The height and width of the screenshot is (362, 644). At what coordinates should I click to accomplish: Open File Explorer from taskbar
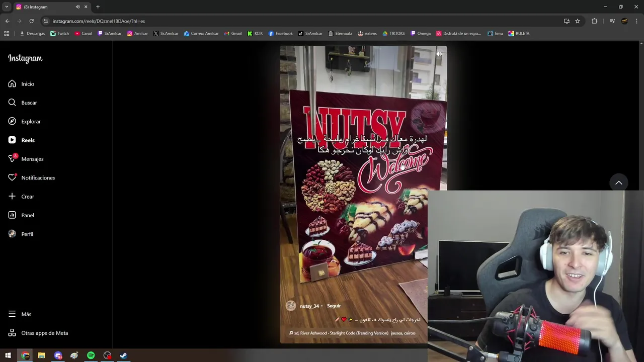click(x=41, y=355)
